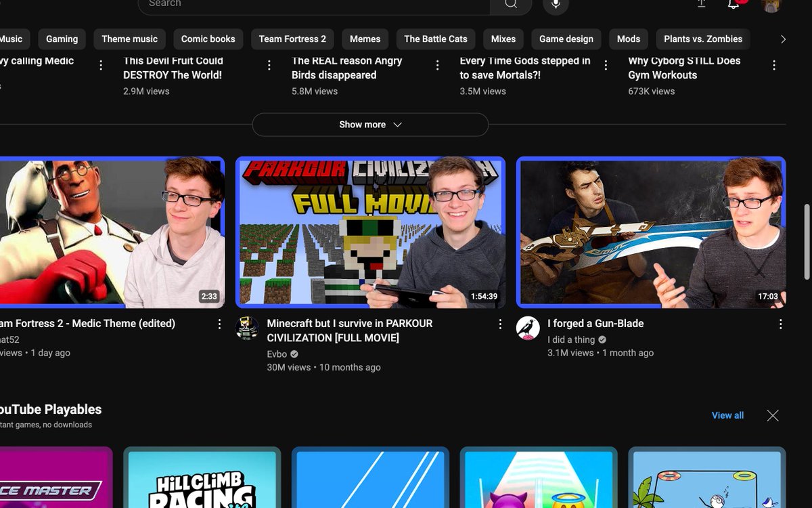Select the Team Fortress 2 chip
This screenshot has width=812, height=508.
[x=292, y=39]
